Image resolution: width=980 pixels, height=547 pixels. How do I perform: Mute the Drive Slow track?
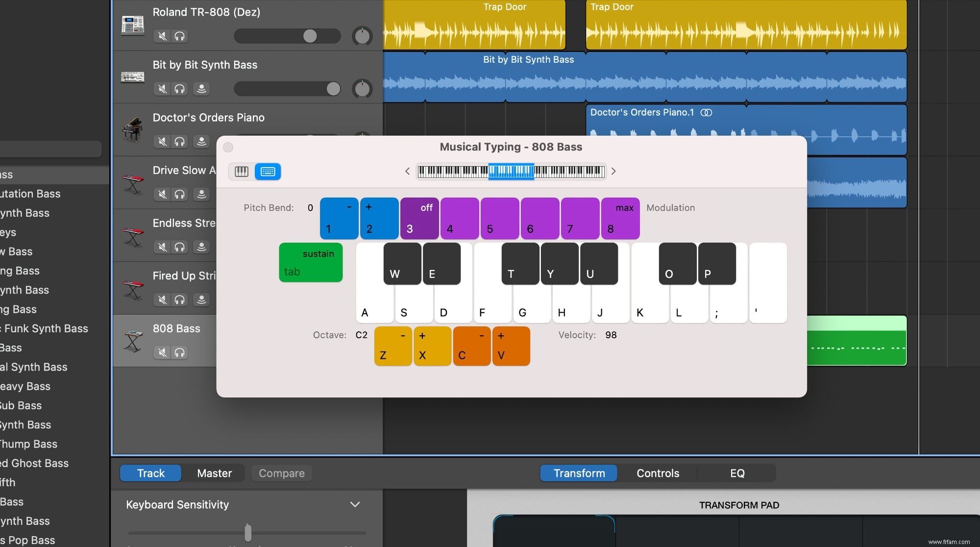[x=162, y=194]
